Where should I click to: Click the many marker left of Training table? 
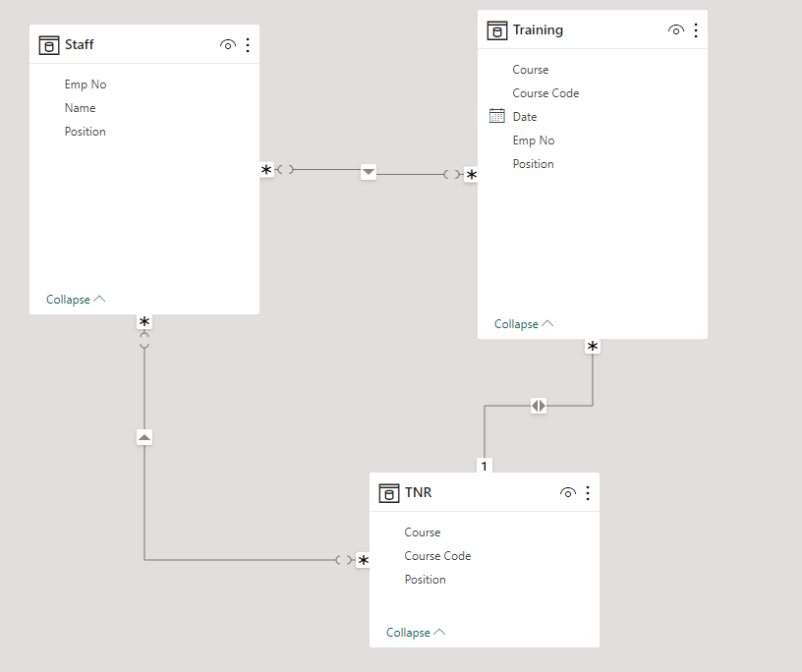point(471,175)
